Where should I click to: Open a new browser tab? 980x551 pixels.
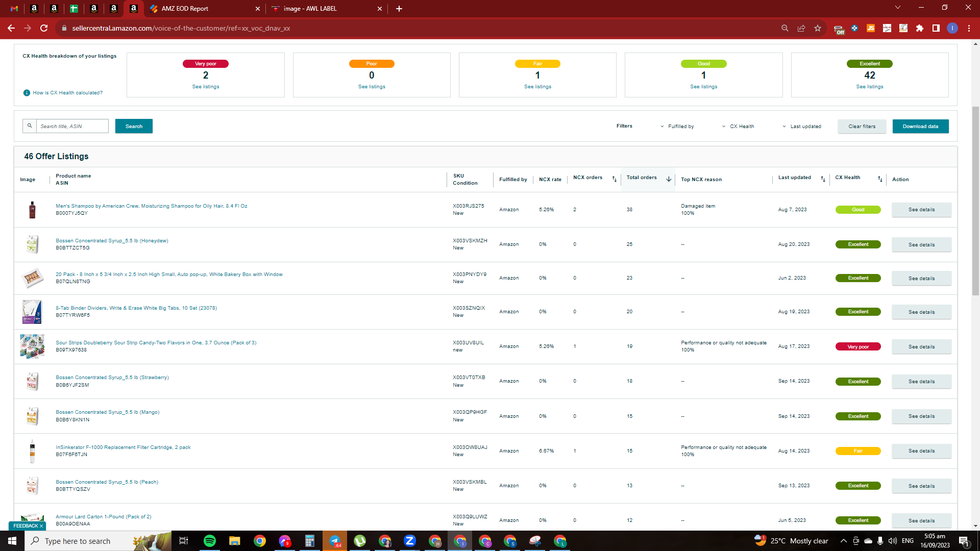pos(399,9)
